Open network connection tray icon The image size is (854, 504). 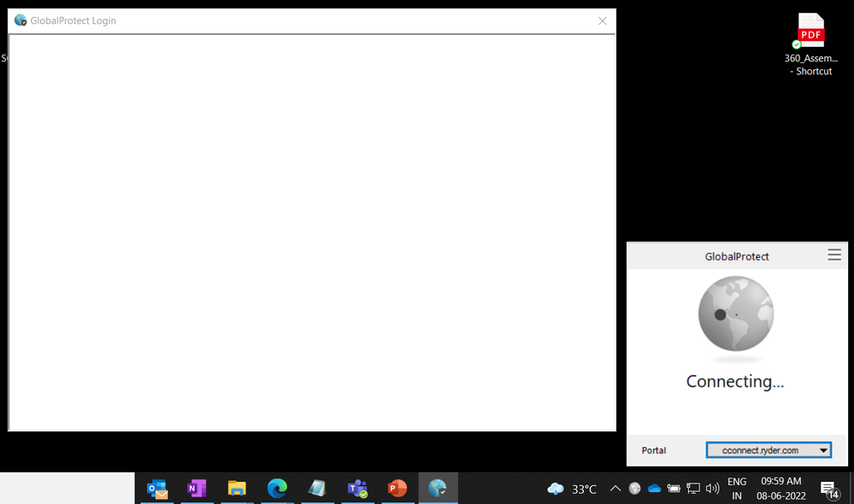[x=692, y=489]
